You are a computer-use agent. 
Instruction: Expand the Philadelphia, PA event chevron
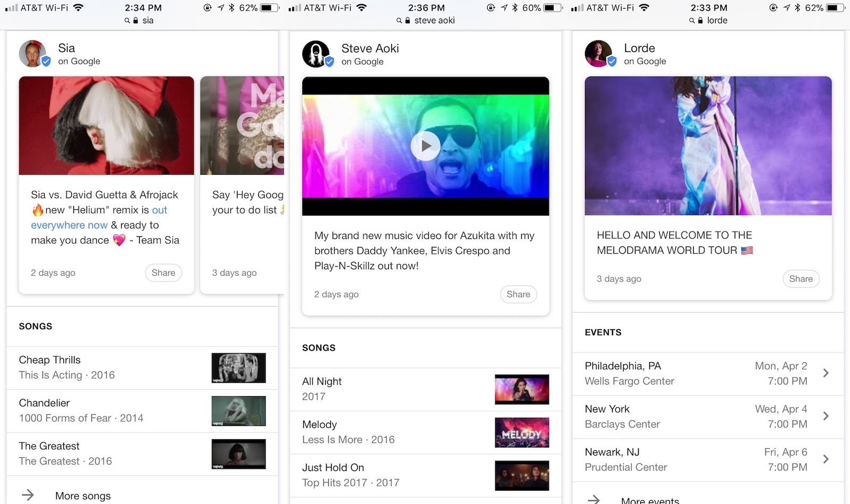(826, 373)
